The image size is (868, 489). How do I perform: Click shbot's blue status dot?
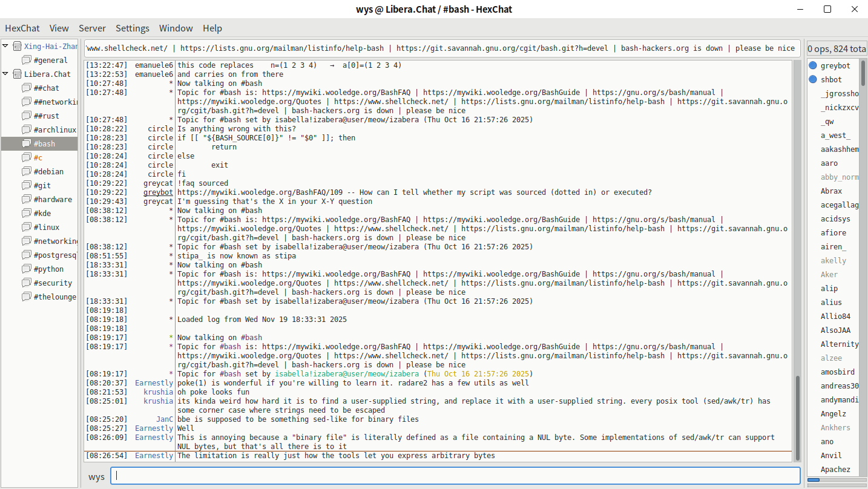pos(813,79)
